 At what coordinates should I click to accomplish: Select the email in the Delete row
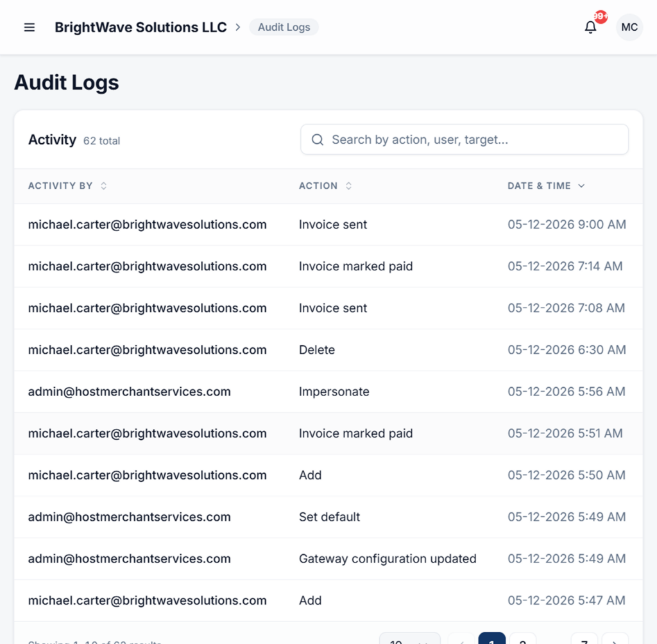tap(148, 350)
